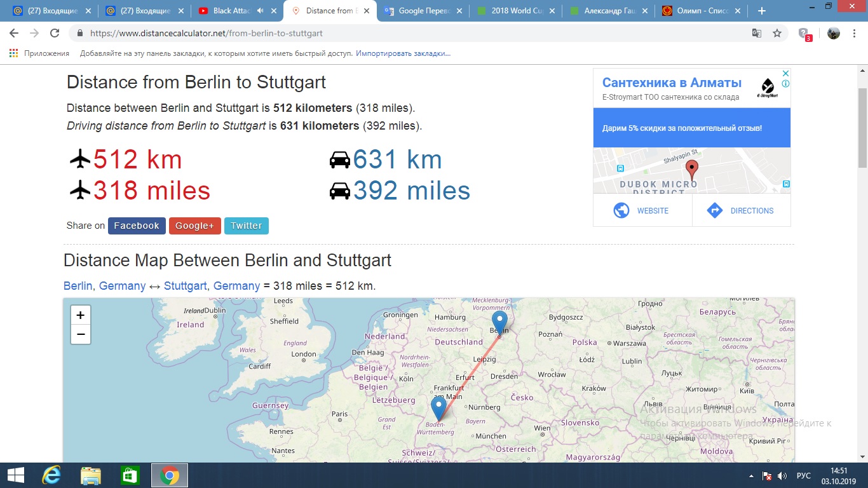This screenshot has height=488, width=868.
Task: Zoom out on the map
Action: point(81,334)
